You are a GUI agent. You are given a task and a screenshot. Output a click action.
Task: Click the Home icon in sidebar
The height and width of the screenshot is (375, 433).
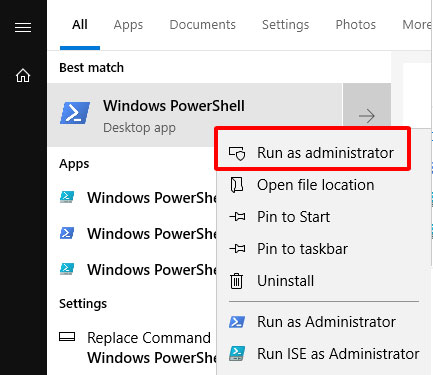[23, 75]
